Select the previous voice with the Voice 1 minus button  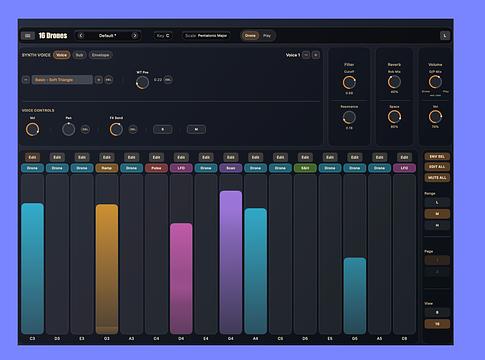pos(306,55)
